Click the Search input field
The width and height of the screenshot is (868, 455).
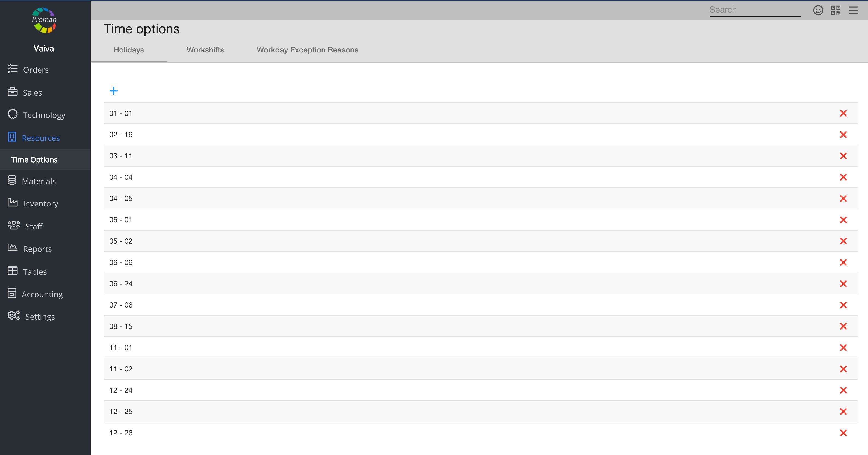tap(755, 10)
